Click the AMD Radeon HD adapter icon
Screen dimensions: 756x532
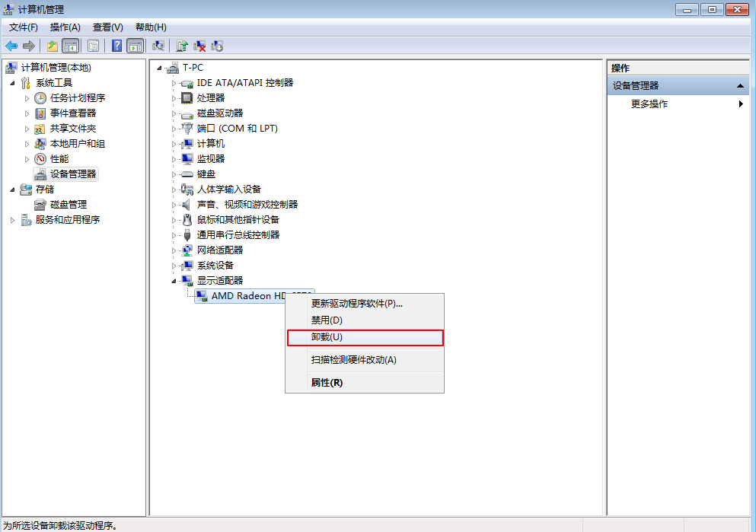tap(202, 296)
